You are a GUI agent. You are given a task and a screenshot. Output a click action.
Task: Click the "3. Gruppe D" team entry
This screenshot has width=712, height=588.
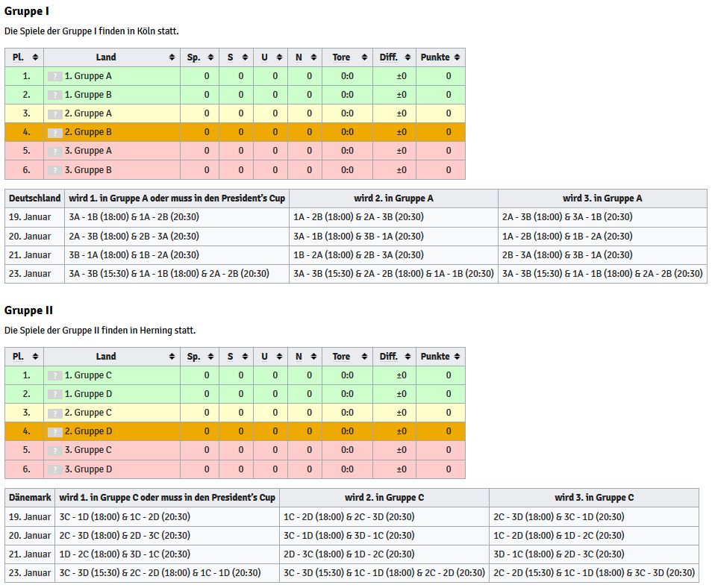(x=88, y=469)
